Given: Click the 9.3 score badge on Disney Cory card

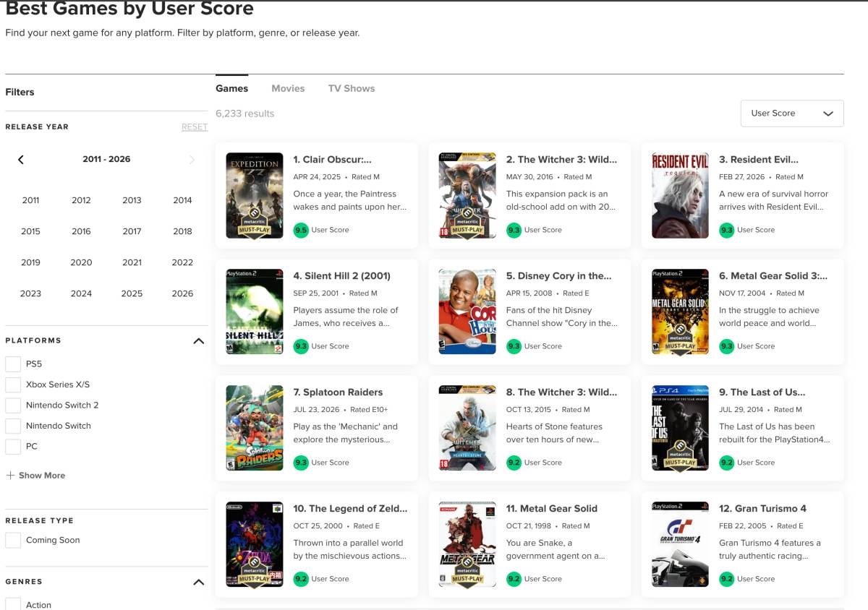Looking at the screenshot, I should pos(514,346).
